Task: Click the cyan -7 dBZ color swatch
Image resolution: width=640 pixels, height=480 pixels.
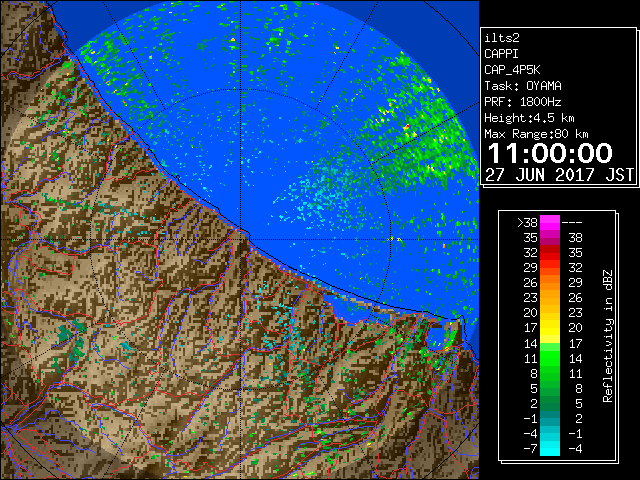Action: pyautogui.click(x=550, y=448)
